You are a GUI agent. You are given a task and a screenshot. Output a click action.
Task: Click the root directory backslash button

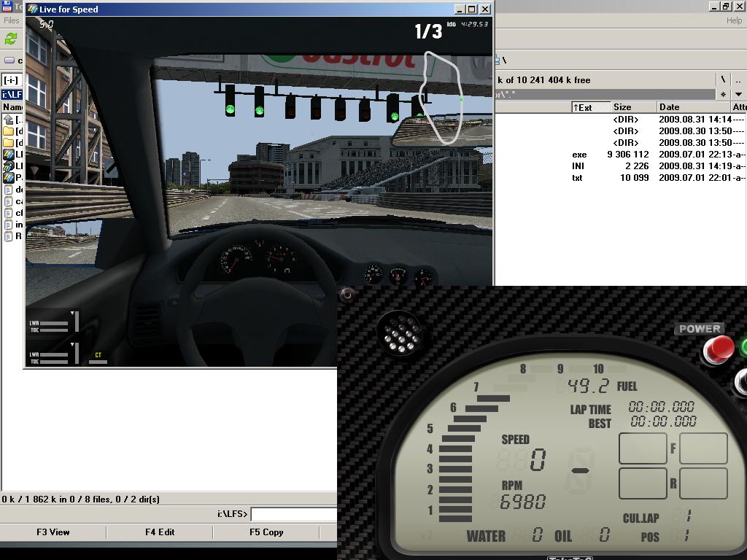pyautogui.click(x=723, y=79)
